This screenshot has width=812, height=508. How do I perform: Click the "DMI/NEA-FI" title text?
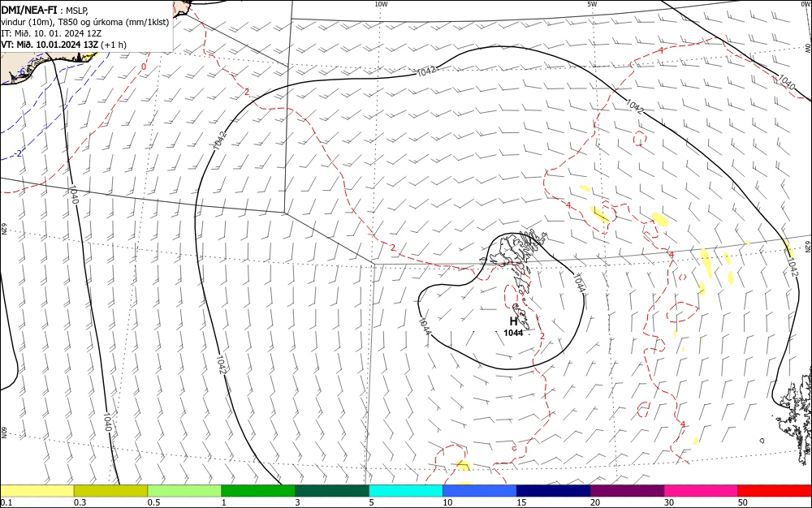tap(29, 9)
